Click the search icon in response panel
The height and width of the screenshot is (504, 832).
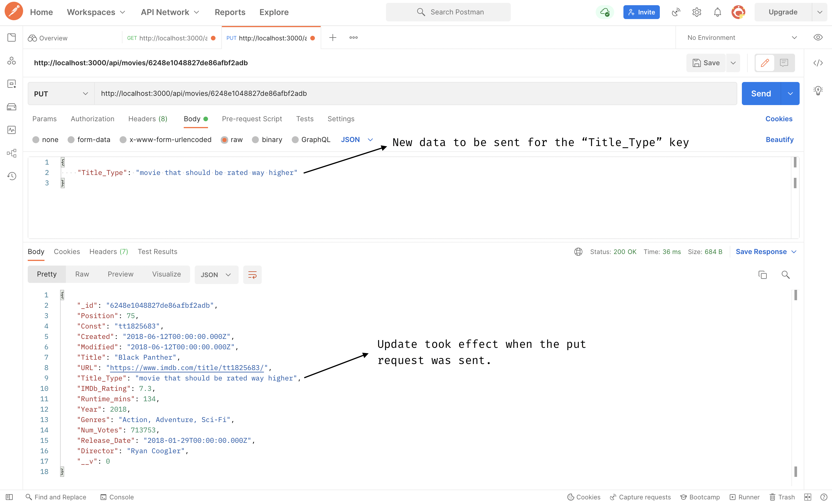tap(786, 274)
